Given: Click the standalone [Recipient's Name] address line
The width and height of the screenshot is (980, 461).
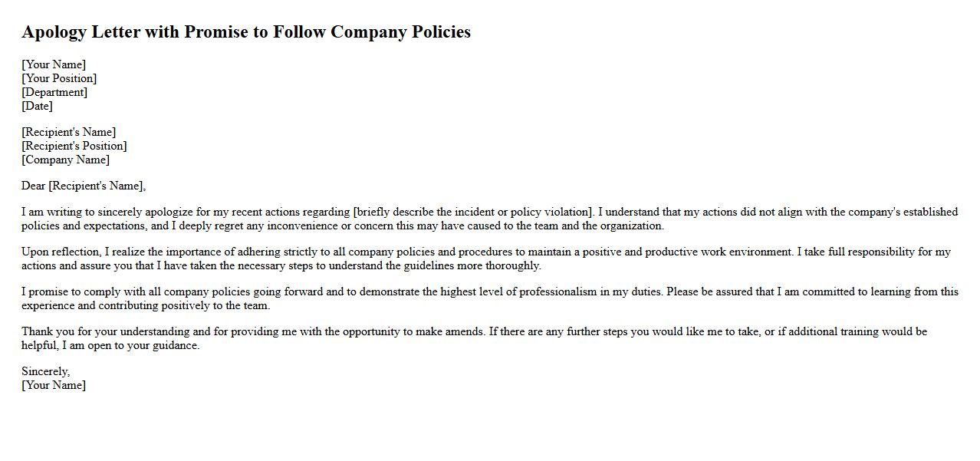Looking at the screenshot, I should click(x=68, y=132).
